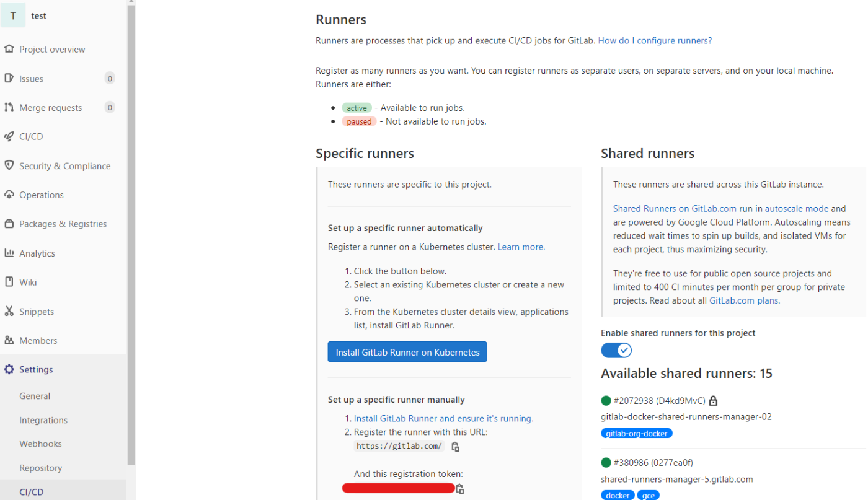Click 'shared-runners-manager-5.gitlab.com' text

677,479
